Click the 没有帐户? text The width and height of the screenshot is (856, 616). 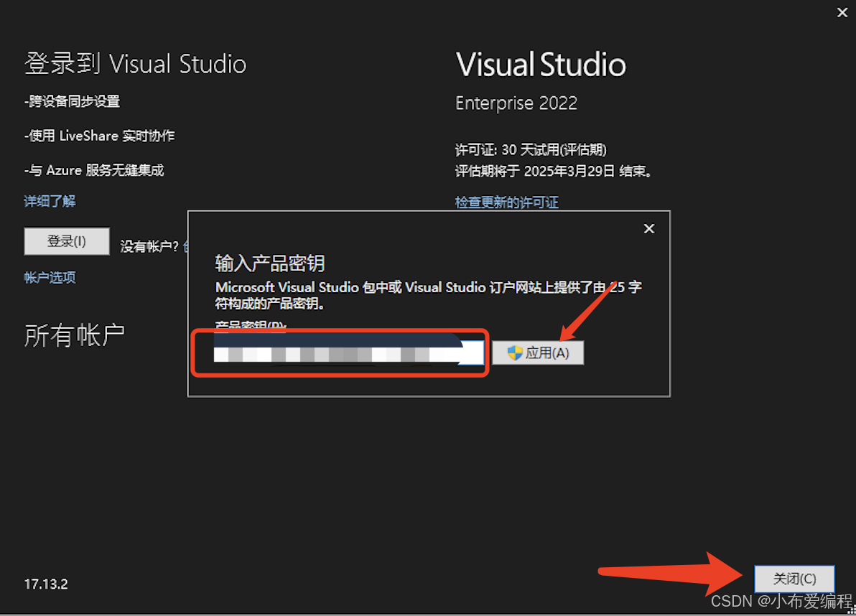point(149,247)
